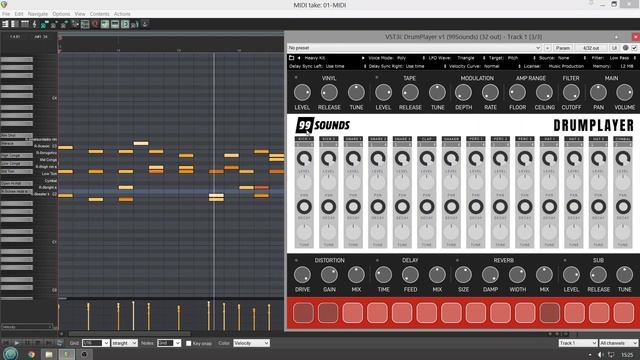640x360 pixels.
Task: Switch to the event list view icon
Action: 25,24
